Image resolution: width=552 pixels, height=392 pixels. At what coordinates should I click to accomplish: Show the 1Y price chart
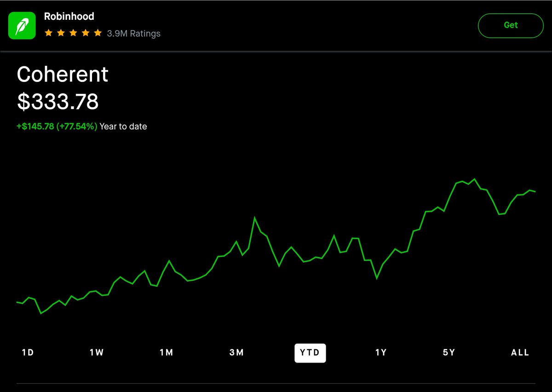381,353
